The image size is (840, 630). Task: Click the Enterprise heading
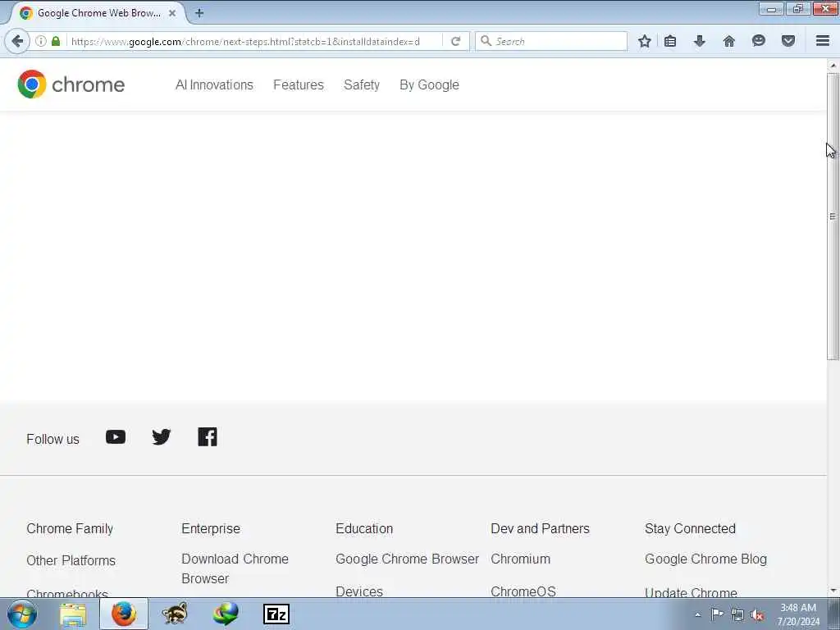[x=211, y=528]
